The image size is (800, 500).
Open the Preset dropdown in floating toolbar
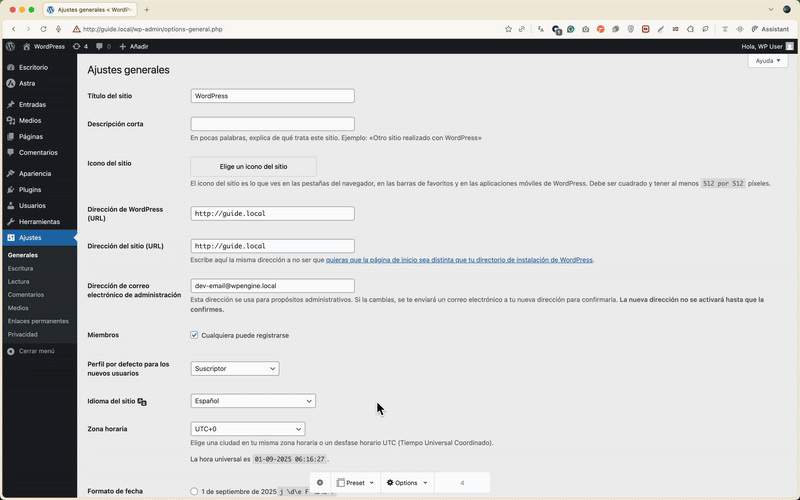click(x=355, y=482)
